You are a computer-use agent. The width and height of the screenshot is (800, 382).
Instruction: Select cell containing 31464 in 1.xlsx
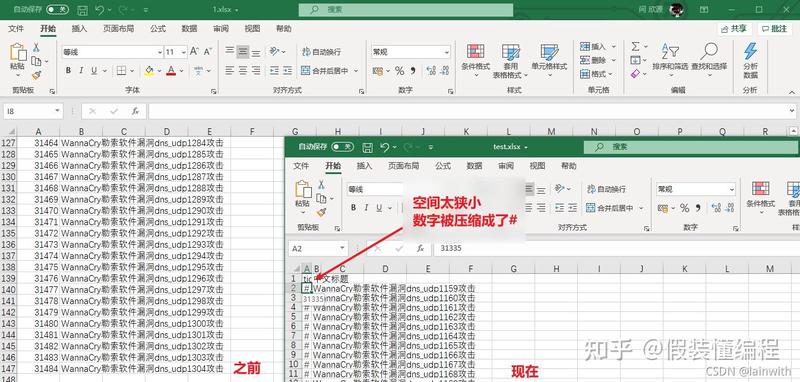(x=38, y=143)
